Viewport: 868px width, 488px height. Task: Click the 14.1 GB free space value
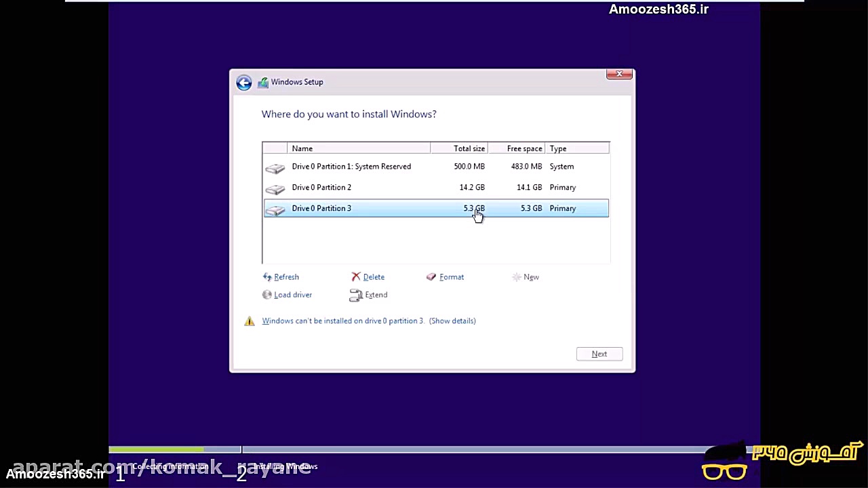530,188
